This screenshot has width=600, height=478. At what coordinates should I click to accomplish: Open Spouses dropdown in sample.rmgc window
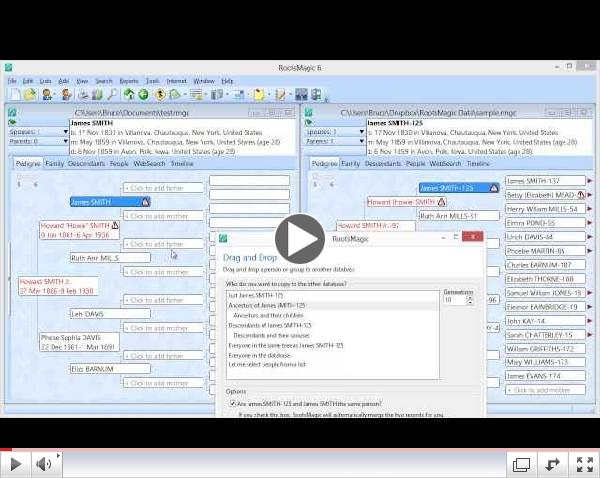tap(362, 132)
